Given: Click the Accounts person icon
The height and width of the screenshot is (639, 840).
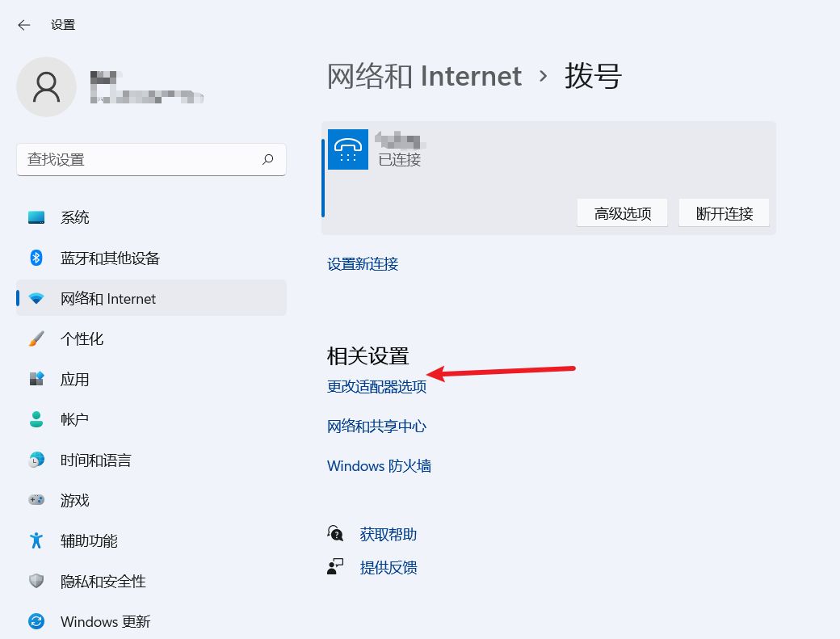Looking at the screenshot, I should [x=36, y=418].
